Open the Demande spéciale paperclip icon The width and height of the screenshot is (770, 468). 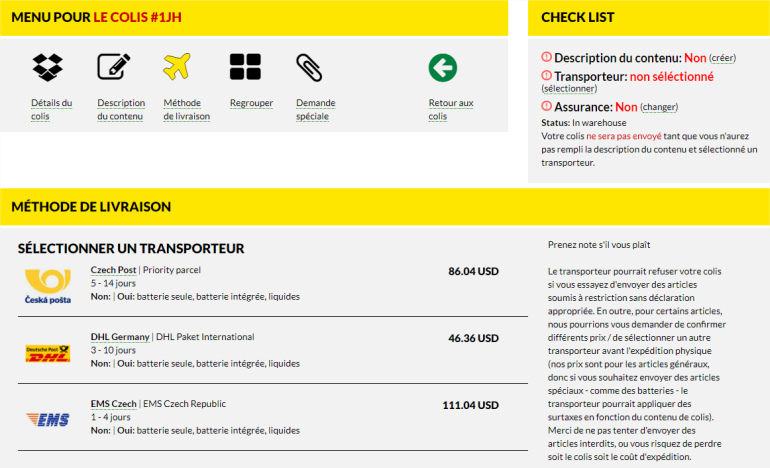(x=309, y=67)
